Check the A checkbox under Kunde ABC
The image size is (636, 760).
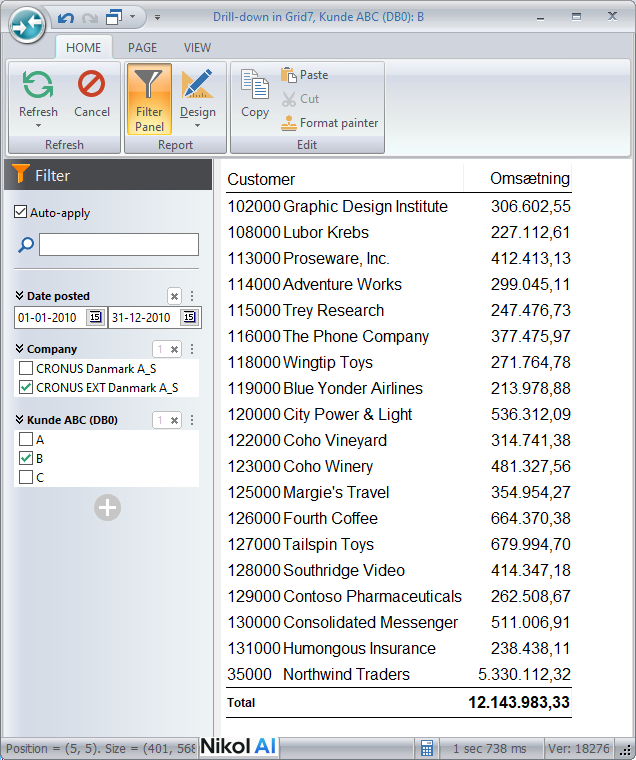(26, 439)
